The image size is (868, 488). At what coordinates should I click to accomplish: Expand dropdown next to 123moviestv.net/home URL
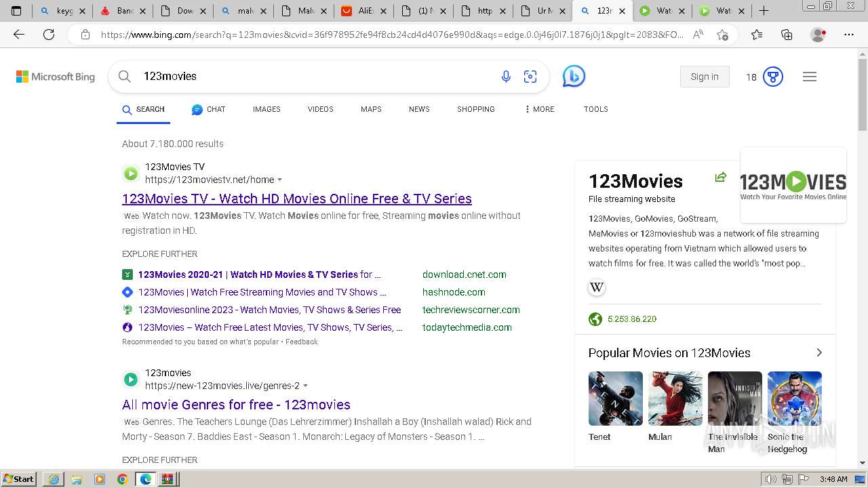click(280, 180)
